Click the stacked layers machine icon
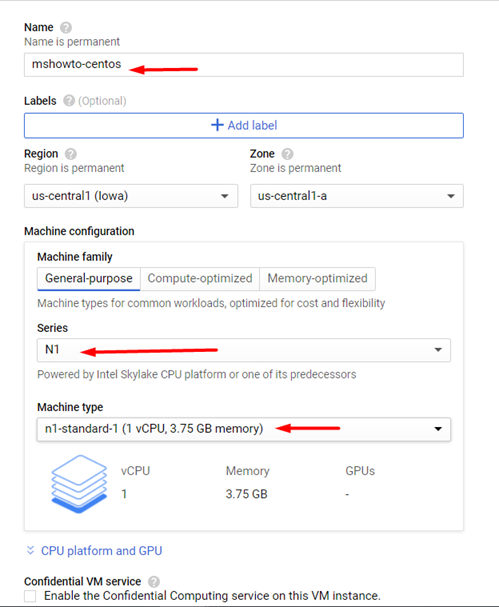 tap(79, 484)
